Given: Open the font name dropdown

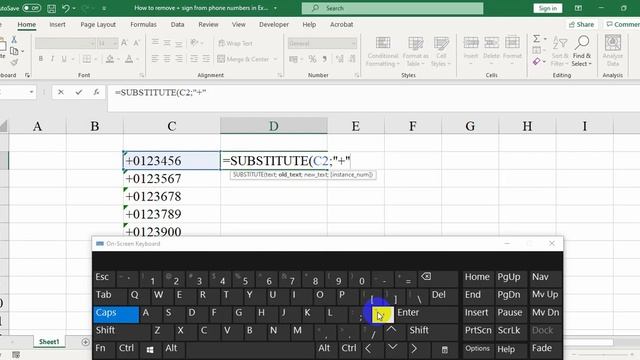Looking at the screenshot, I should pos(92,43).
